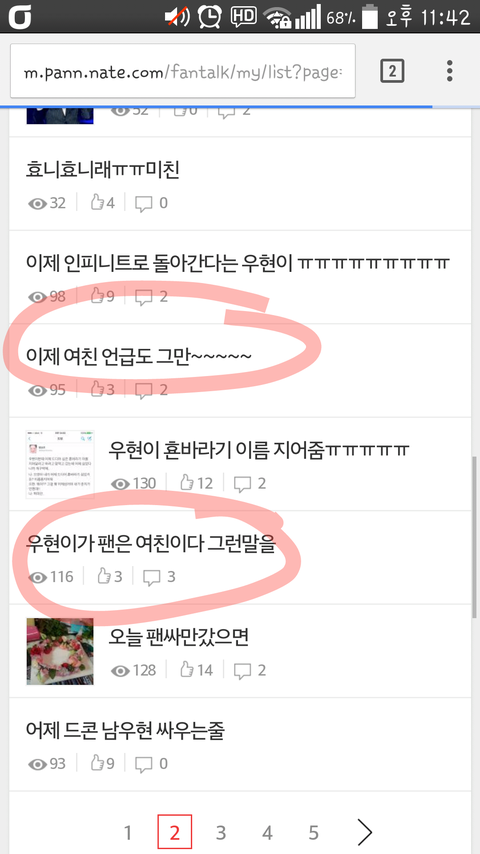Tap the views eye icon under 인피니트로 돌아간다는 post
Screen dimensions: 480x854
coord(37,297)
